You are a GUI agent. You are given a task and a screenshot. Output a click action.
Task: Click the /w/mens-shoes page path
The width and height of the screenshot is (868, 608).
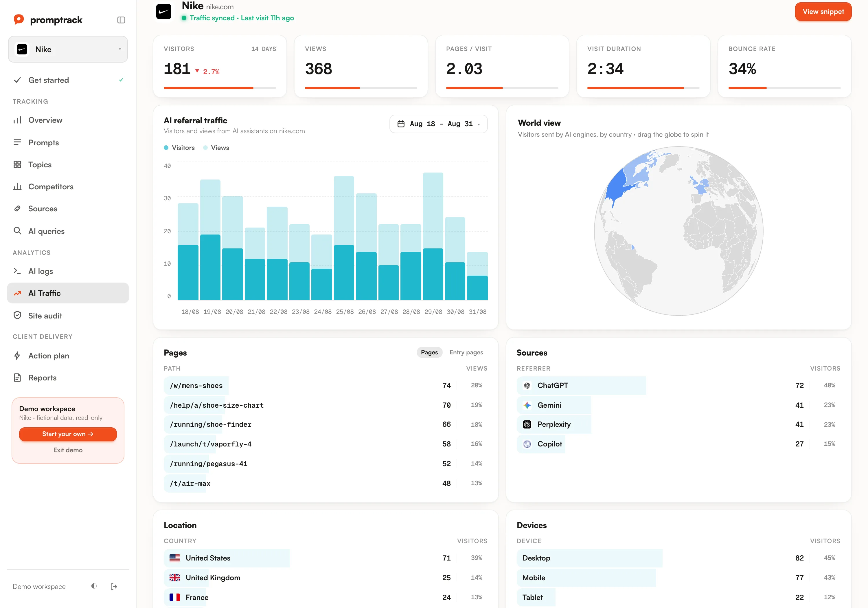[196, 386]
